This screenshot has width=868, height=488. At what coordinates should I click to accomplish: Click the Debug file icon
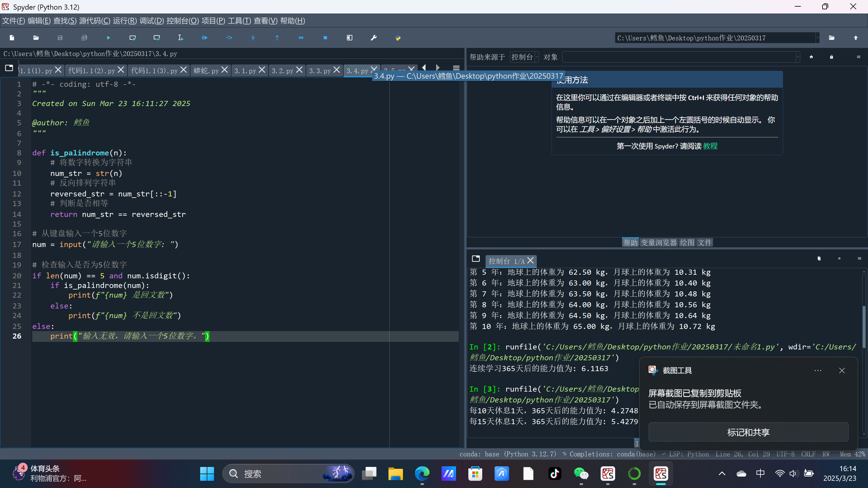pos(205,38)
